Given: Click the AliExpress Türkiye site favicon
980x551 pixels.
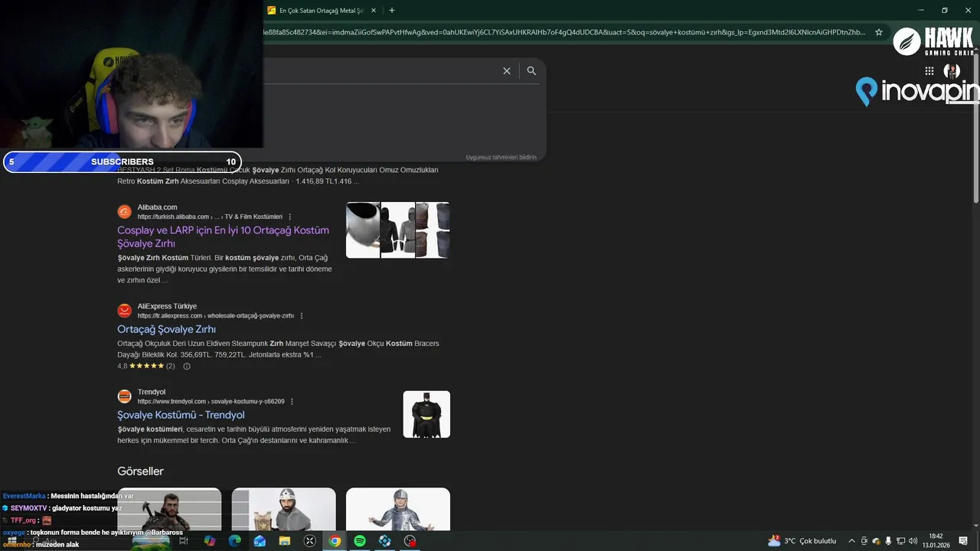Looking at the screenshot, I should tap(124, 311).
